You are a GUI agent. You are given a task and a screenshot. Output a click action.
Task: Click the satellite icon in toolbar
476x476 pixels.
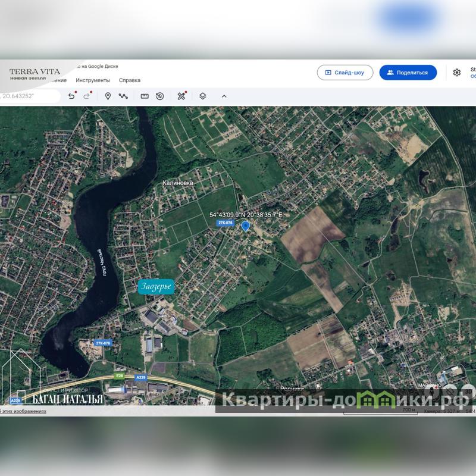(x=181, y=96)
